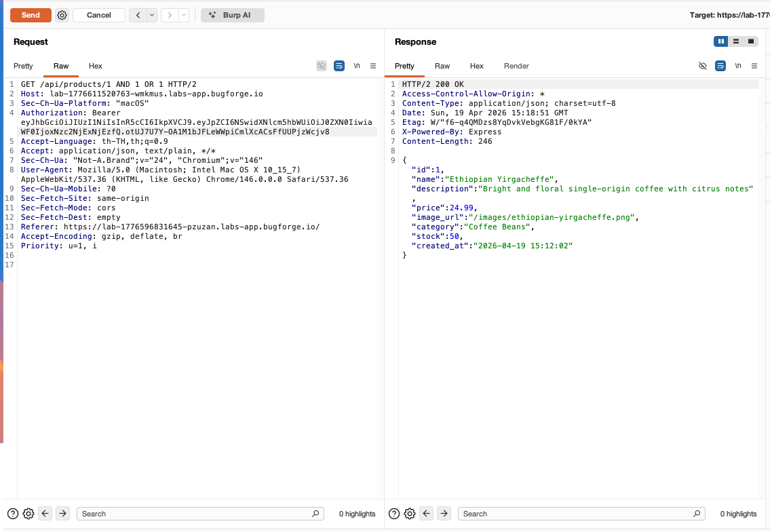Image resolution: width=770 pixels, height=532 pixels.
Task: Click the created_at timestamp value
Action: pos(523,246)
